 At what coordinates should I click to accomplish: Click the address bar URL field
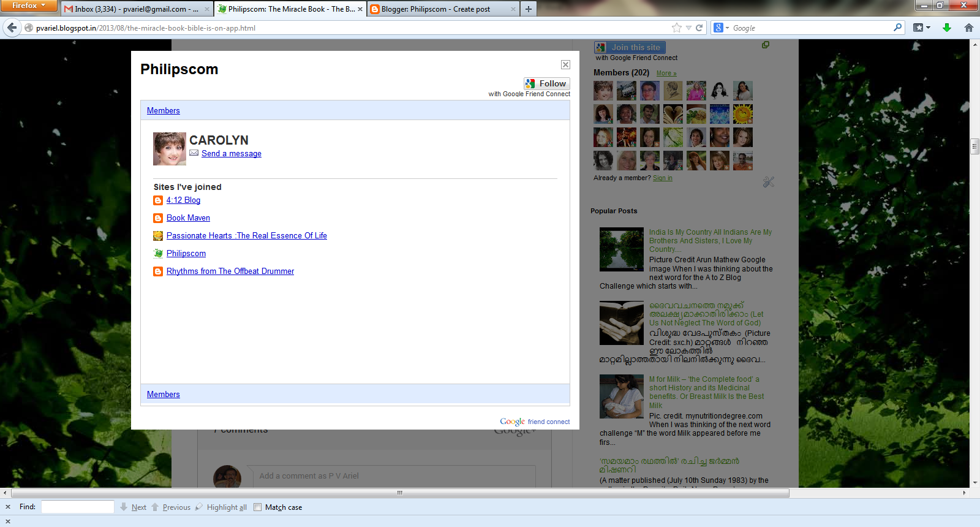pos(349,28)
